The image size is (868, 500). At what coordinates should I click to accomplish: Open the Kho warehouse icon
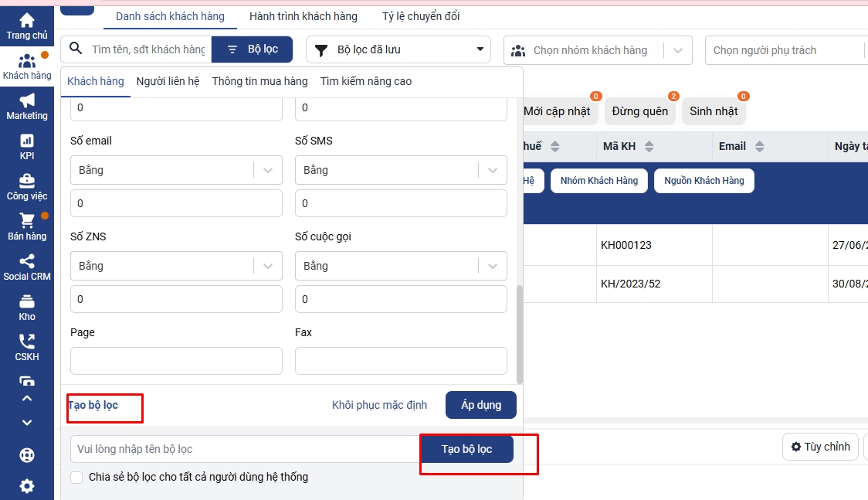[x=27, y=302]
